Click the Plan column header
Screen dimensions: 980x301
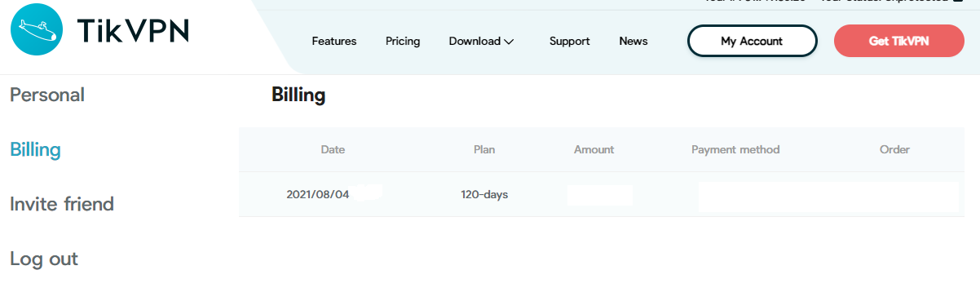tap(484, 149)
